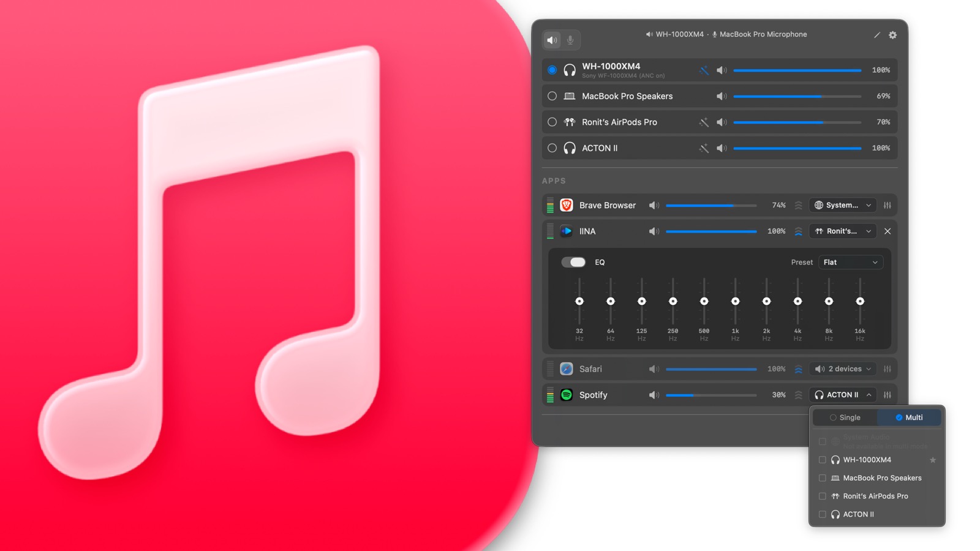Collapse Spotify ACTON II device dropdown

843,395
